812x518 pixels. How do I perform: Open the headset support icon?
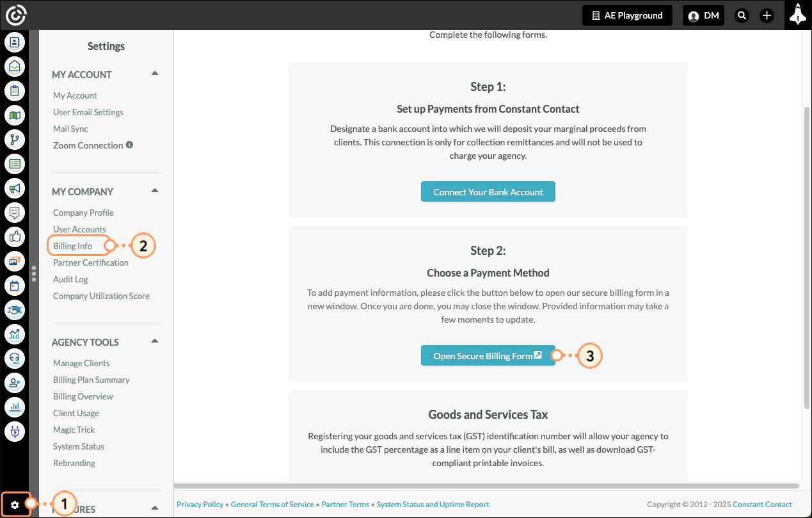[x=15, y=358]
